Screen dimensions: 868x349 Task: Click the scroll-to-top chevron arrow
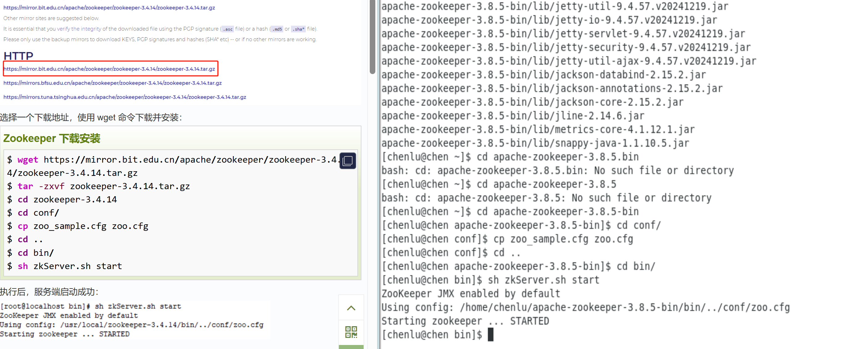click(x=351, y=308)
